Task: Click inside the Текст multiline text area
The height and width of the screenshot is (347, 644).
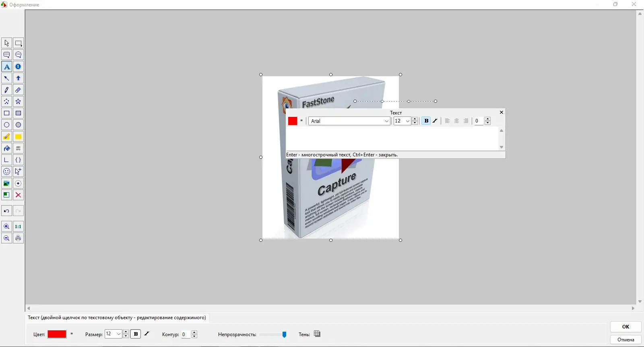Action: pos(392,139)
